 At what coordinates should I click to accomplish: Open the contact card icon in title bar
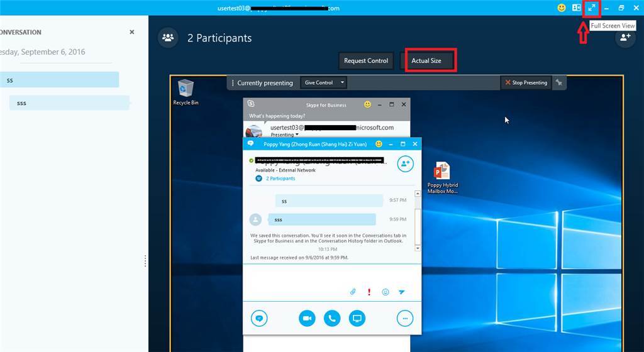pos(576,8)
